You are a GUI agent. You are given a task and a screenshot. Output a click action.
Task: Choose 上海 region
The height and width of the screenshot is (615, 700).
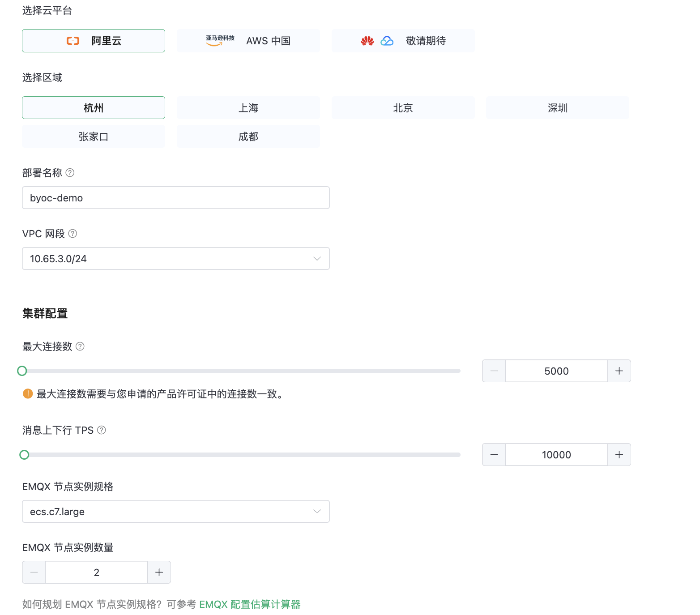click(x=248, y=108)
